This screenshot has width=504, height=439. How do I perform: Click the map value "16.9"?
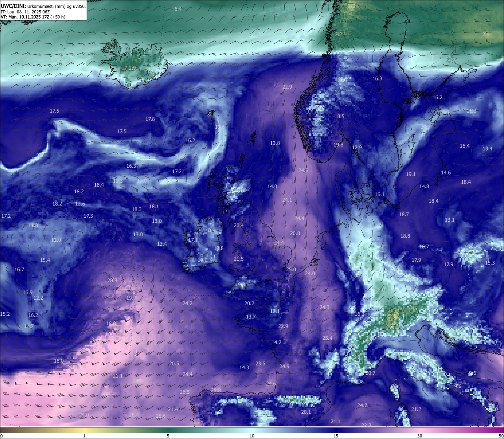pos(28,292)
